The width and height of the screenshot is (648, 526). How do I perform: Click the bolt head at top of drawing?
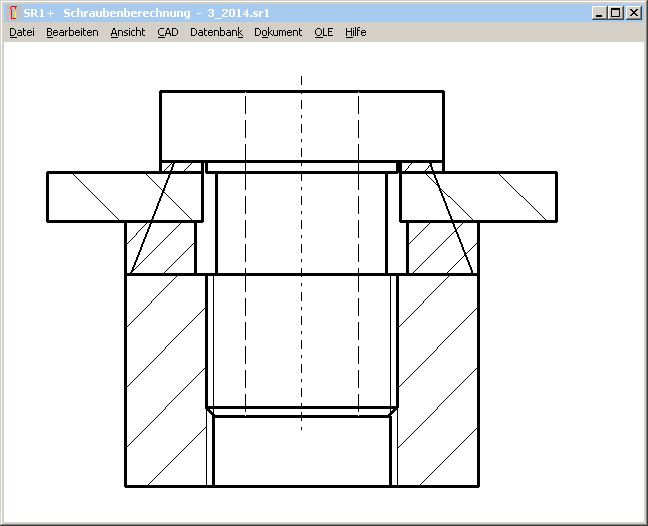point(301,126)
